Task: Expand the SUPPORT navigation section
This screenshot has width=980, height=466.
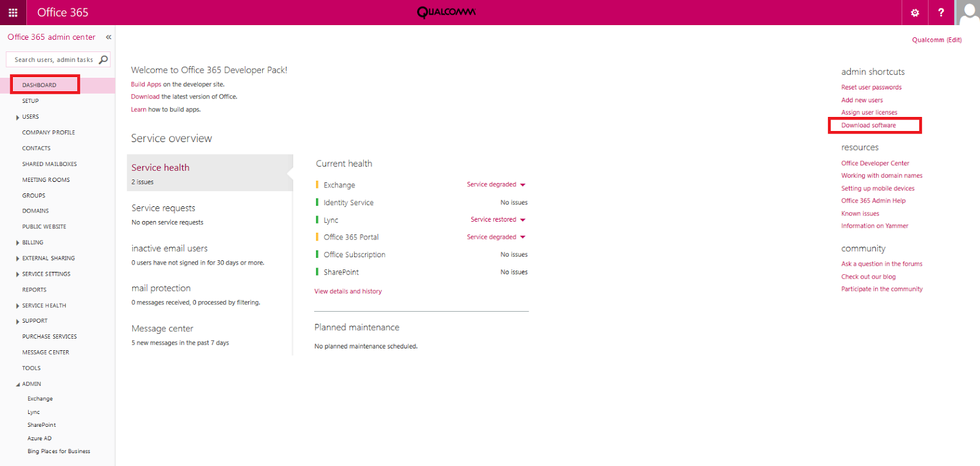Action: point(18,321)
